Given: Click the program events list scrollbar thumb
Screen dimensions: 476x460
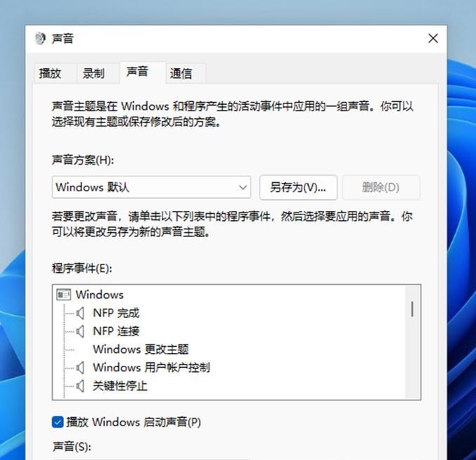Looking at the screenshot, I should (412, 309).
